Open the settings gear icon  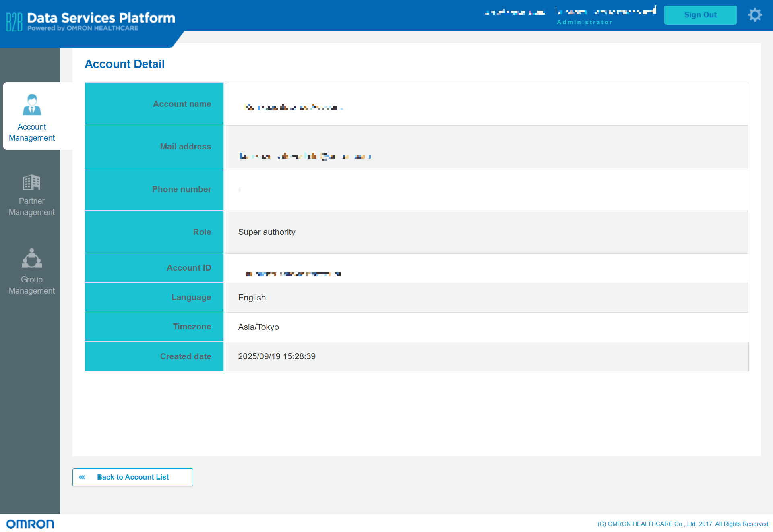[755, 15]
